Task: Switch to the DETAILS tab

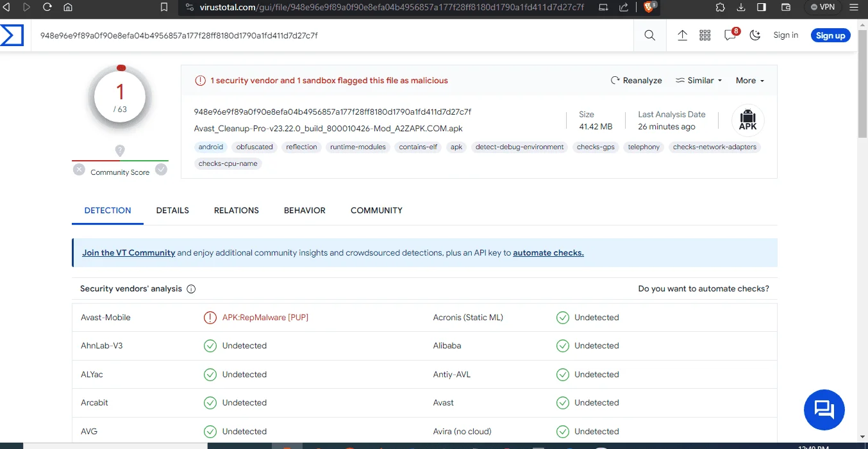Action: [x=172, y=210]
